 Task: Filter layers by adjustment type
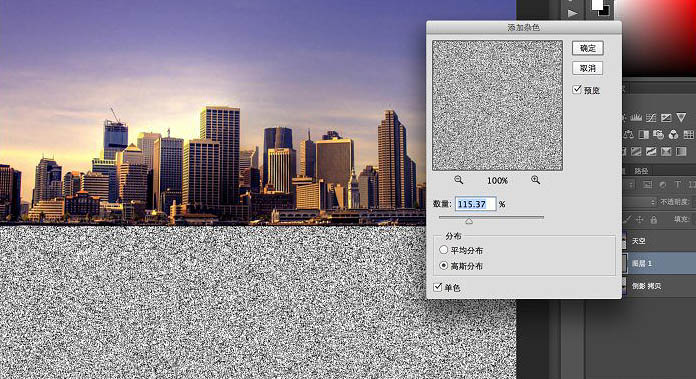[663, 185]
